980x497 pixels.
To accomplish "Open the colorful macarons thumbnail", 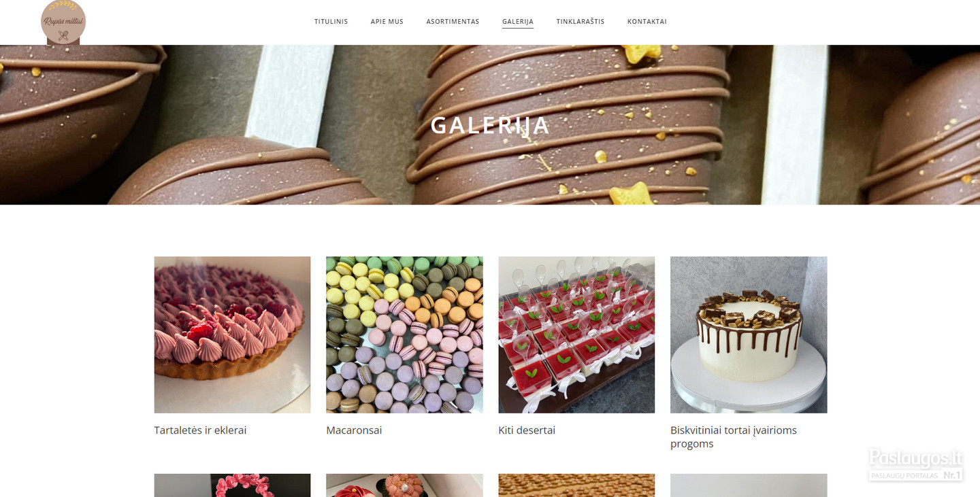I will click(x=404, y=335).
